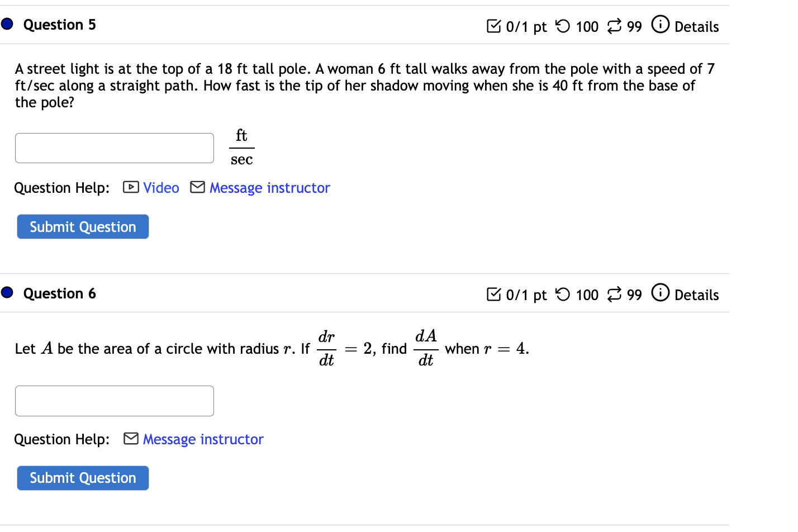Toggle the status dot beside Question 6

point(7,292)
